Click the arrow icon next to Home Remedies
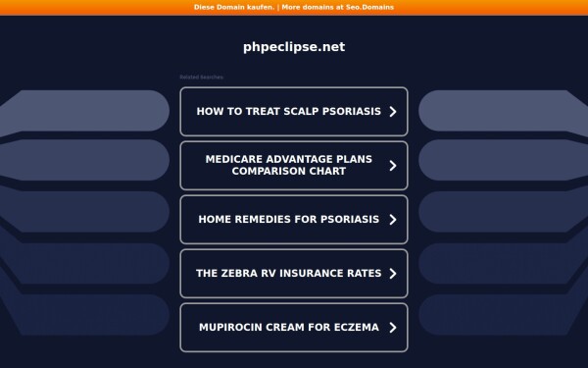 [393, 219]
